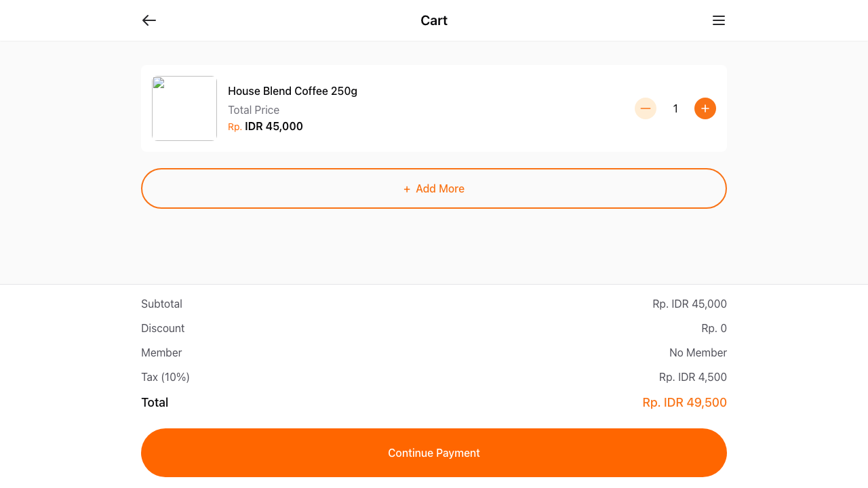Click the item price IDR 45,000
This screenshot has width=868, height=488.
[x=274, y=126]
